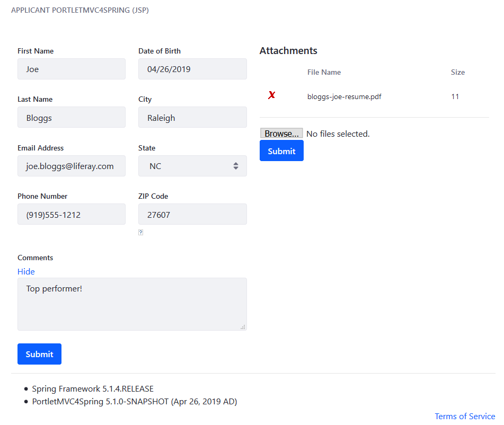
Task: Click the resize handle of Comments textarea
Action: coord(243,327)
